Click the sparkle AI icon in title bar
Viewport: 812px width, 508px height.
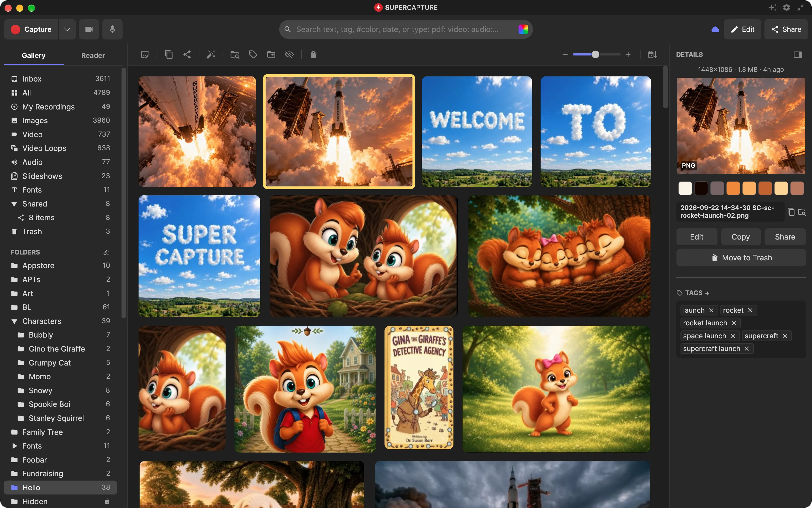[x=773, y=7]
